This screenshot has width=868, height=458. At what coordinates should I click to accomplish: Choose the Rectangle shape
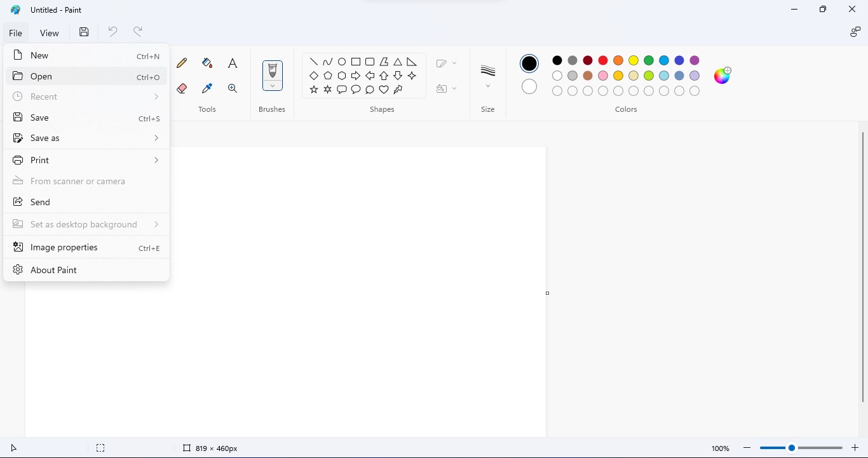(x=356, y=62)
